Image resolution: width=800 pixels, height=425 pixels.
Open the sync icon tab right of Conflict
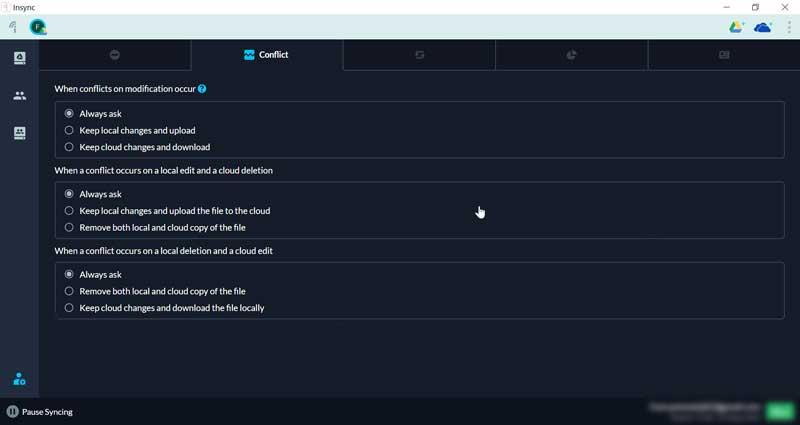[419, 55]
